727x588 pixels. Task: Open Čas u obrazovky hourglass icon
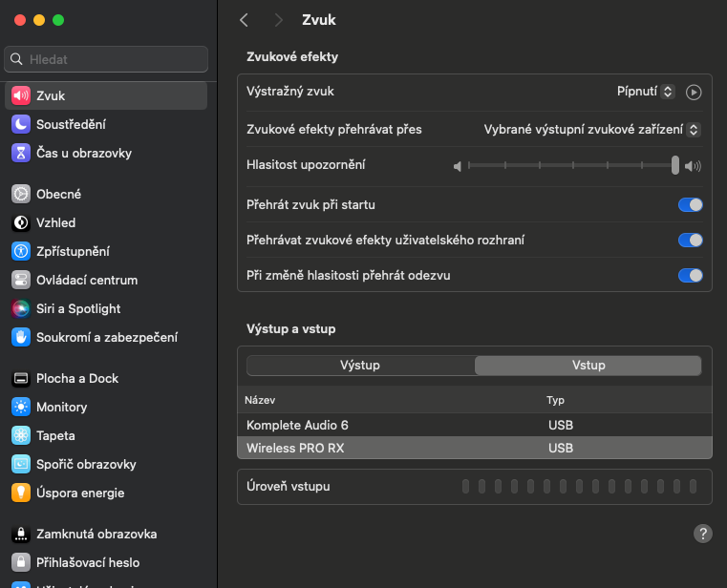[x=21, y=153]
